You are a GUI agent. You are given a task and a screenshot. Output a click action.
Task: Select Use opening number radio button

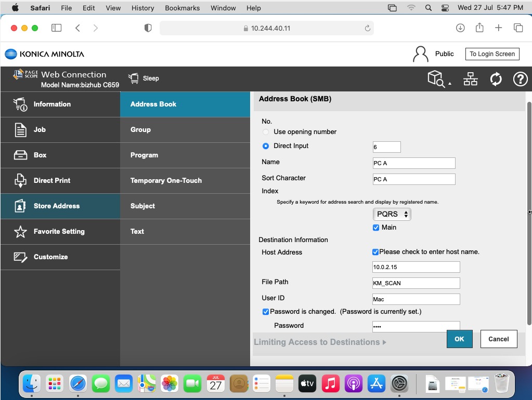[x=266, y=132]
